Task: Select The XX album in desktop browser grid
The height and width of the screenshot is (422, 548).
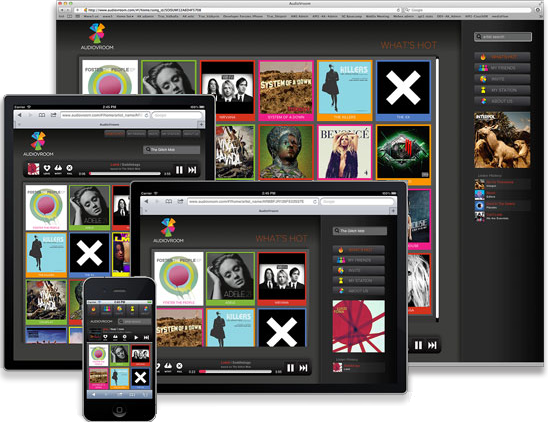Action: (x=403, y=90)
